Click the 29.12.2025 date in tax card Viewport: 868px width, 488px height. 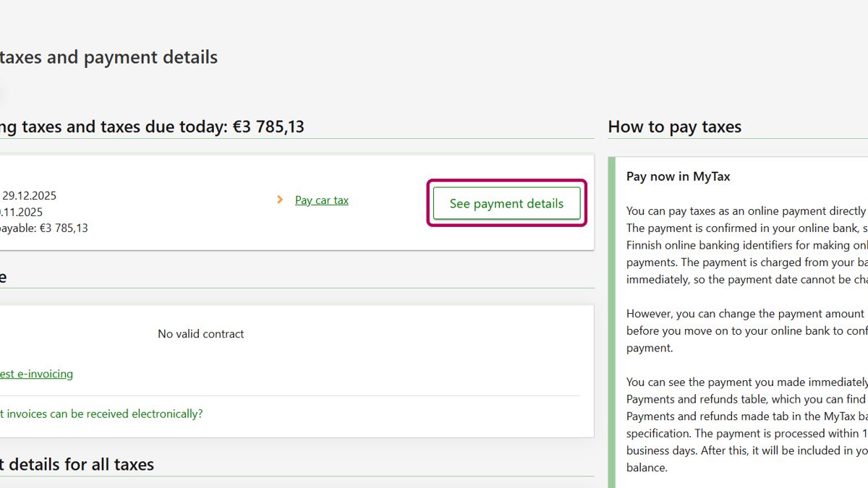click(29, 195)
